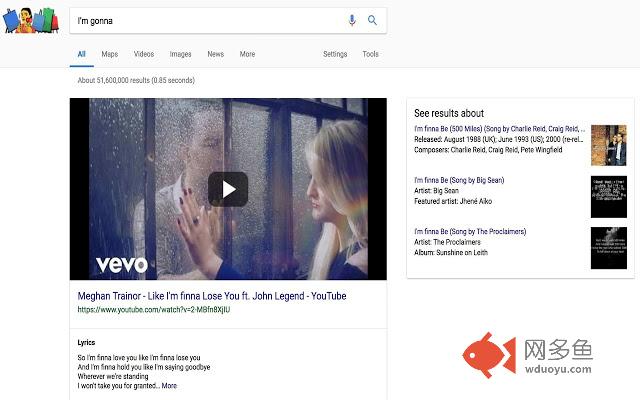Screen dimensions: 640x400
Task: Click the microphone voice search icon
Action: 352,20
